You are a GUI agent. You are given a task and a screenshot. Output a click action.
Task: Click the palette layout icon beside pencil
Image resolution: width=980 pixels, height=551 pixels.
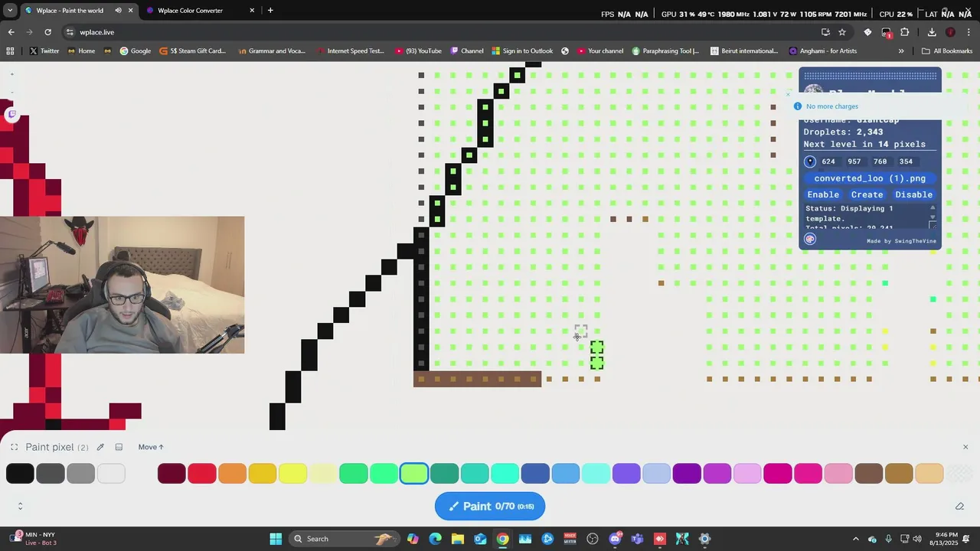point(119,447)
